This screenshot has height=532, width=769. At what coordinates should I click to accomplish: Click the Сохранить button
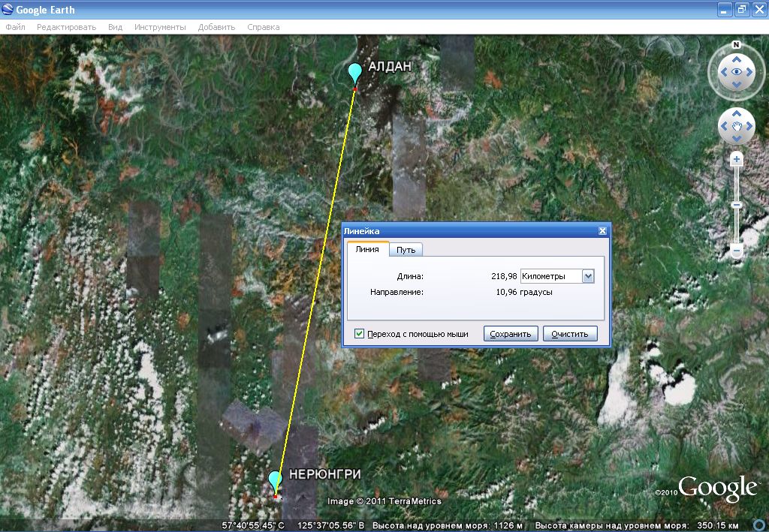point(511,334)
